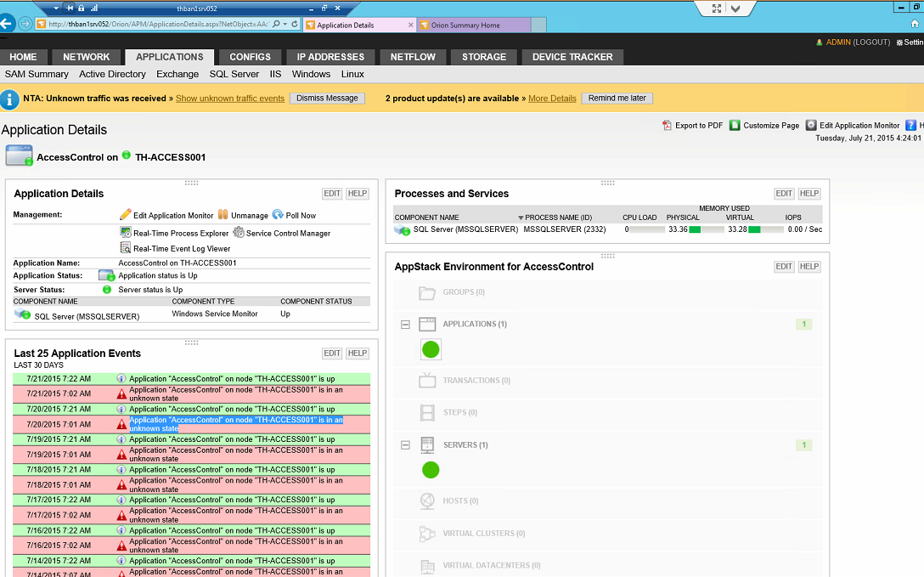Screen dimensions: 924x577
Task: Click the Customize Page icon
Action: [735, 125]
